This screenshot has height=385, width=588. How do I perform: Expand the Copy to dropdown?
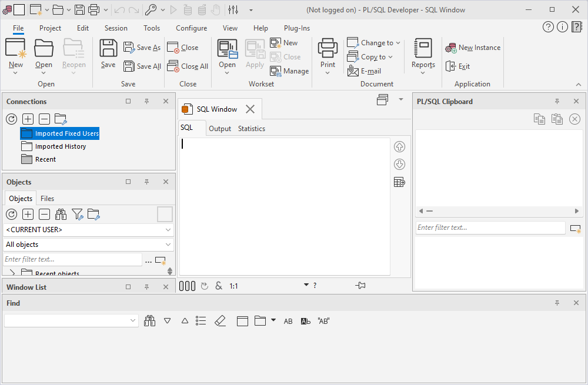pos(370,57)
